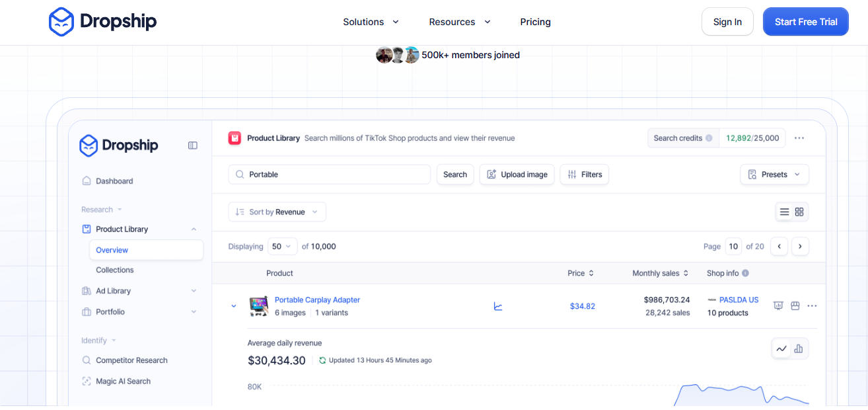
Task: Open the Sort by Revenue dropdown
Action: tap(277, 212)
